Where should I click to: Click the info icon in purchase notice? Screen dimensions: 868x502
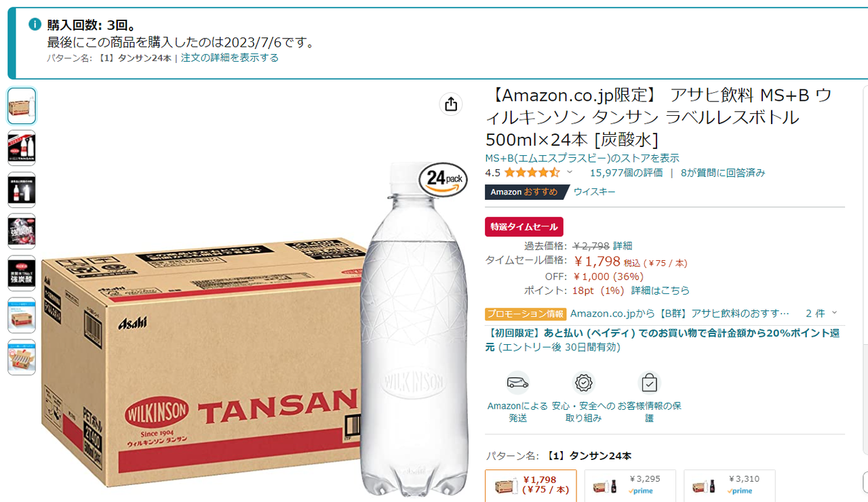tap(35, 25)
